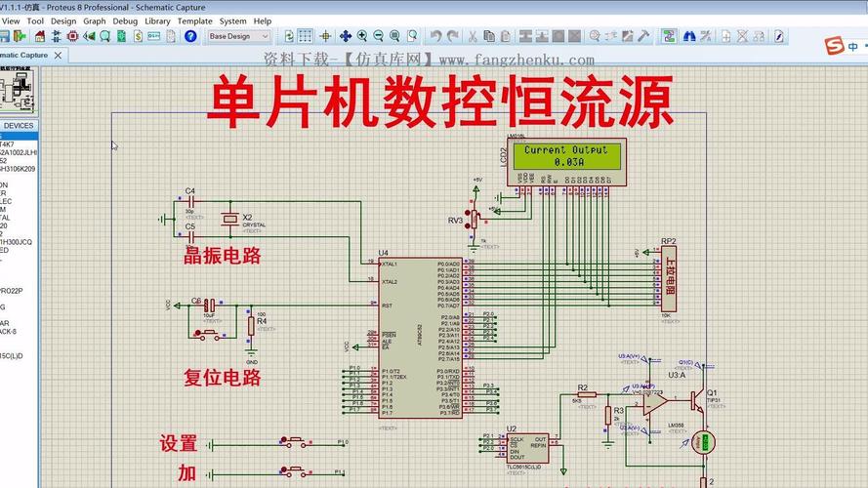Open the Design menu

click(63, 21)
